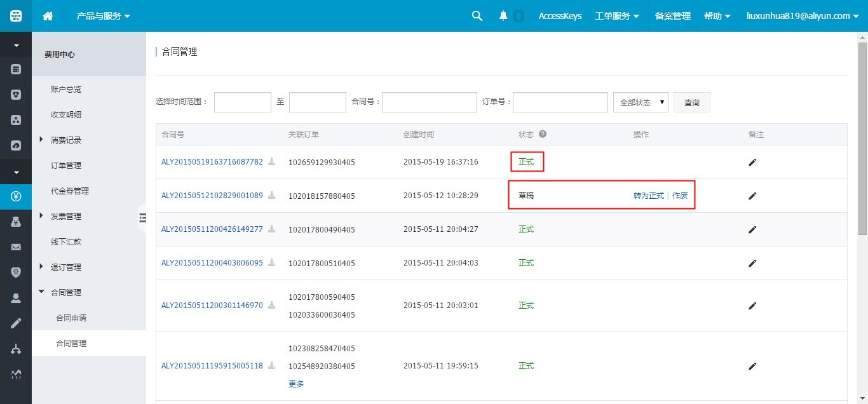This screenshot has height=404, width=868.
Task: Click 转为正式 for the draft contract
Action: click(x=648, y=196)
